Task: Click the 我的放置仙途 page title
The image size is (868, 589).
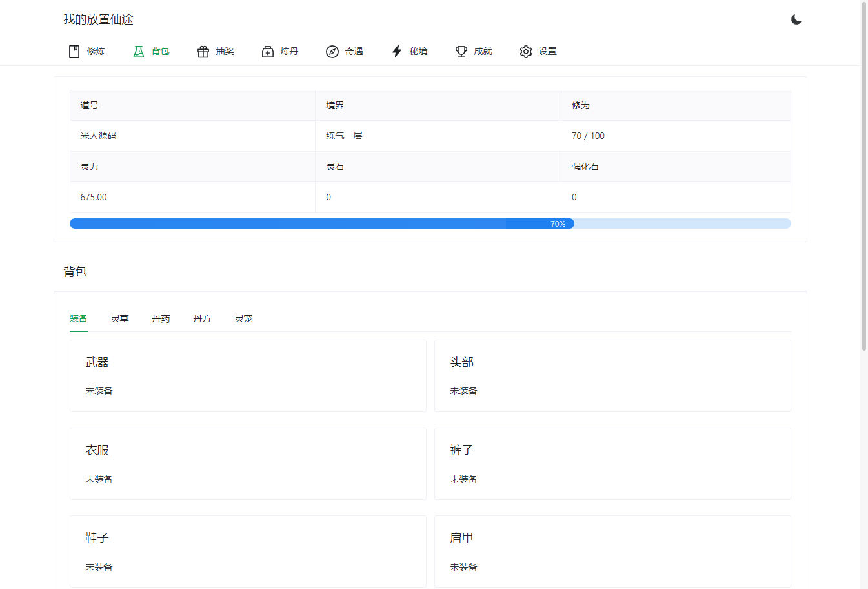Action: tap(99, 19)
